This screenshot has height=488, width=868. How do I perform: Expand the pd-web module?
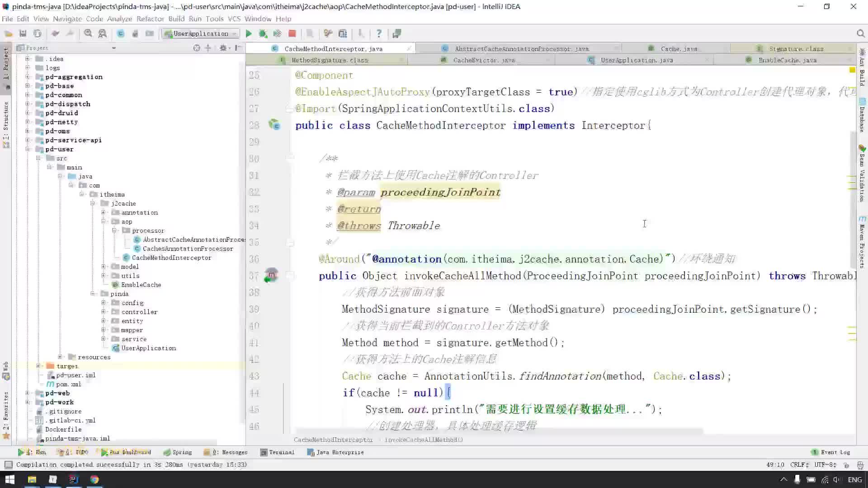point(28,393)
